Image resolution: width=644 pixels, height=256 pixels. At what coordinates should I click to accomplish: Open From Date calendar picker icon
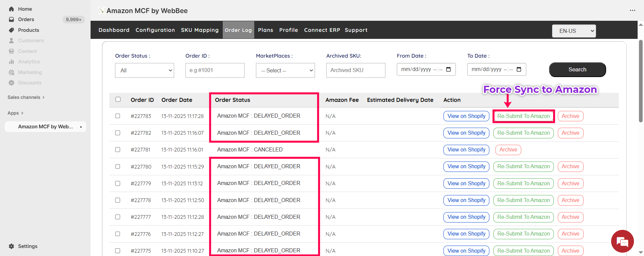click(448, 69)
